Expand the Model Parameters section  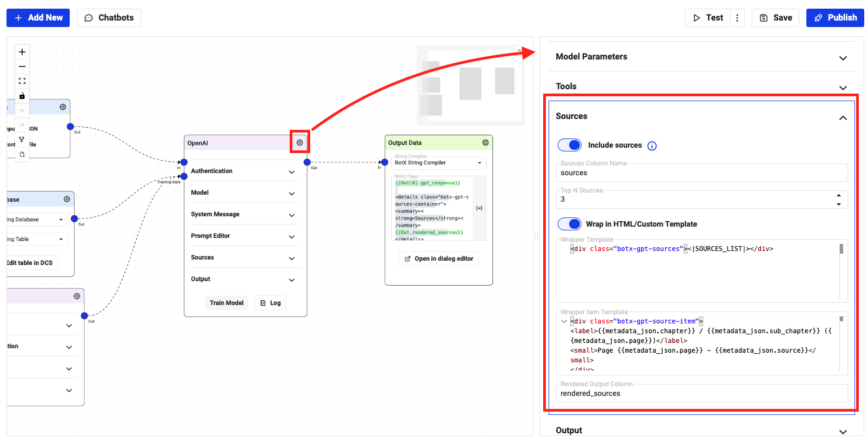(843, 58)
